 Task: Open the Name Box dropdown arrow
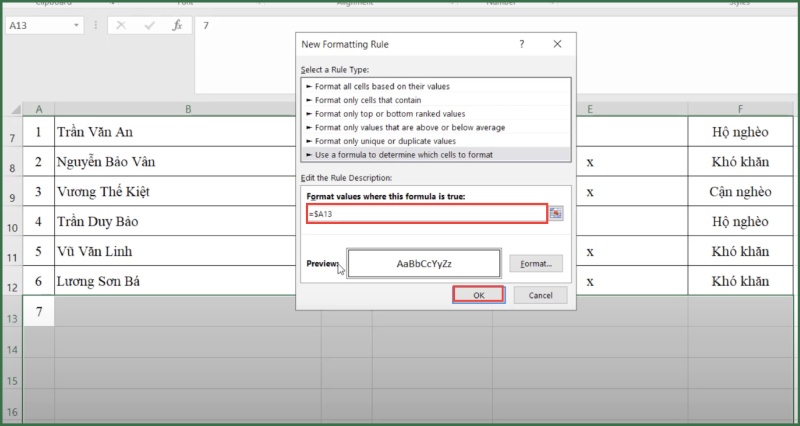[77, 25]
